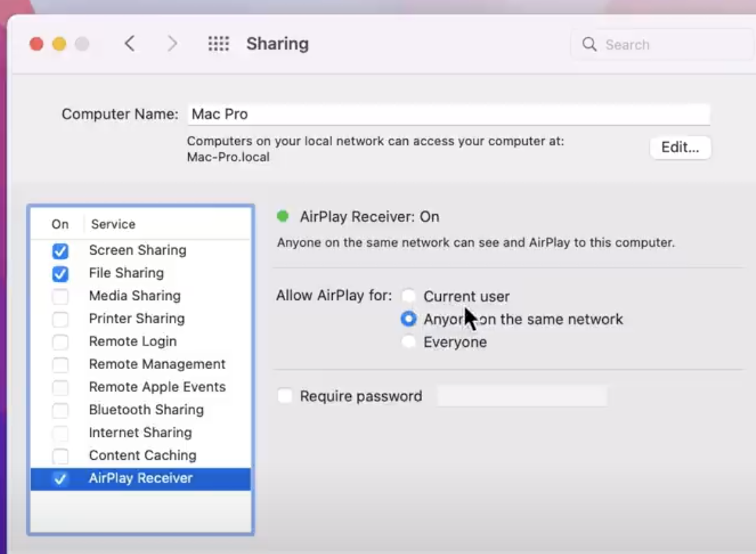Check the Bluetooth Sharing checkbox
The height and width of the screenshot is (554, 756).
(x=60, y=410)
